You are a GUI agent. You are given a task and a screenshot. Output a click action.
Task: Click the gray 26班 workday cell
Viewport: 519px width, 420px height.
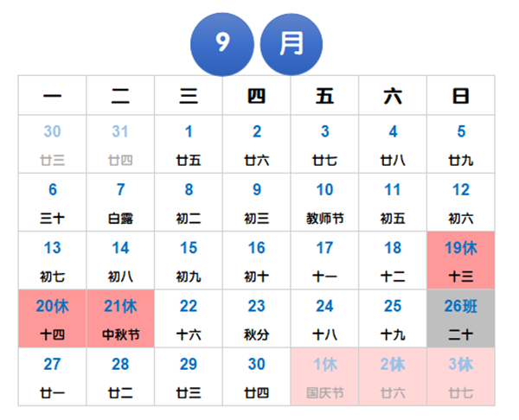461,318
